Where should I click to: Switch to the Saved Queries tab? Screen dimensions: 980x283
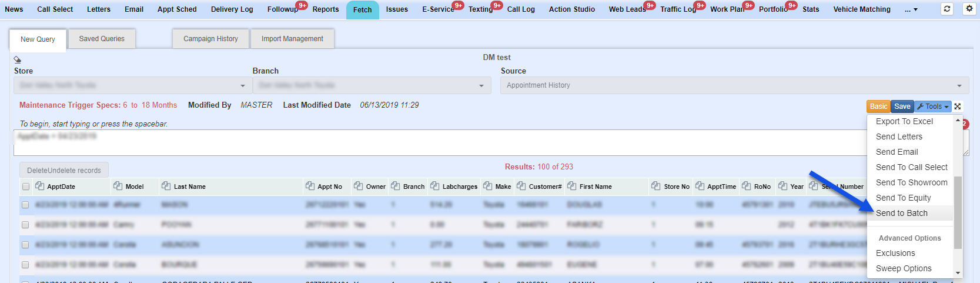tap(102, 39)
